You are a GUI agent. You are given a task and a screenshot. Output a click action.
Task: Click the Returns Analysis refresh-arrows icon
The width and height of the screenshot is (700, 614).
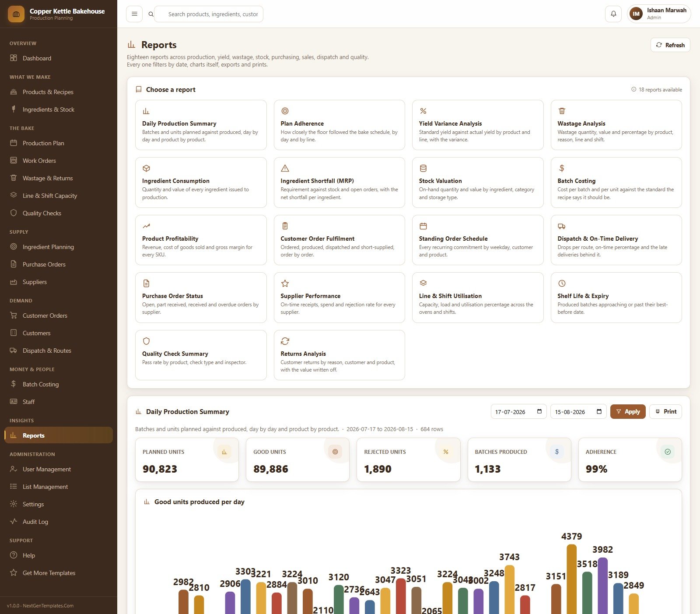(x=285, y=341)
